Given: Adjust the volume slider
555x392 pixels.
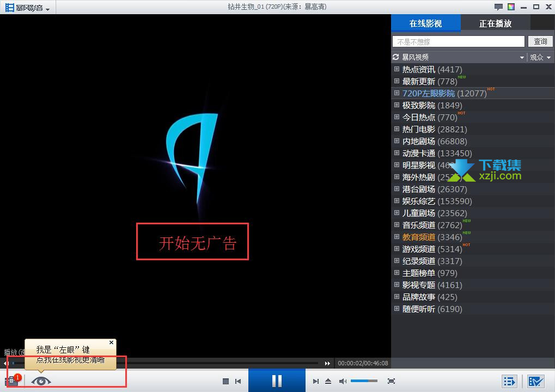Looking at the screenshot, I should pyautogui.click(x=364, y=381).
